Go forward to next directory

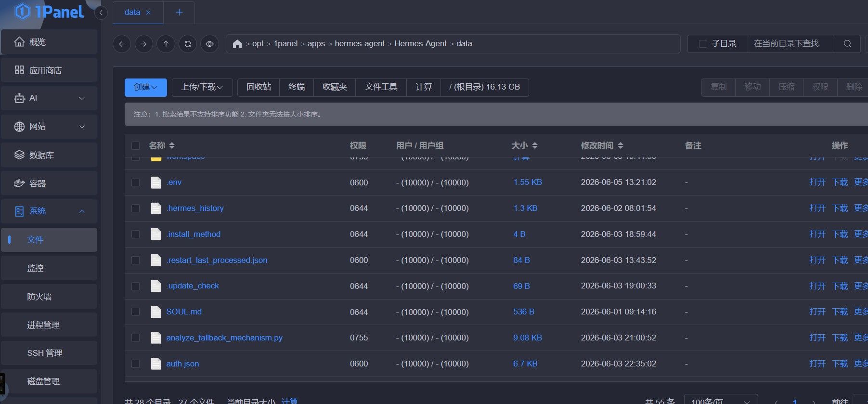click(x=143, y=44)
